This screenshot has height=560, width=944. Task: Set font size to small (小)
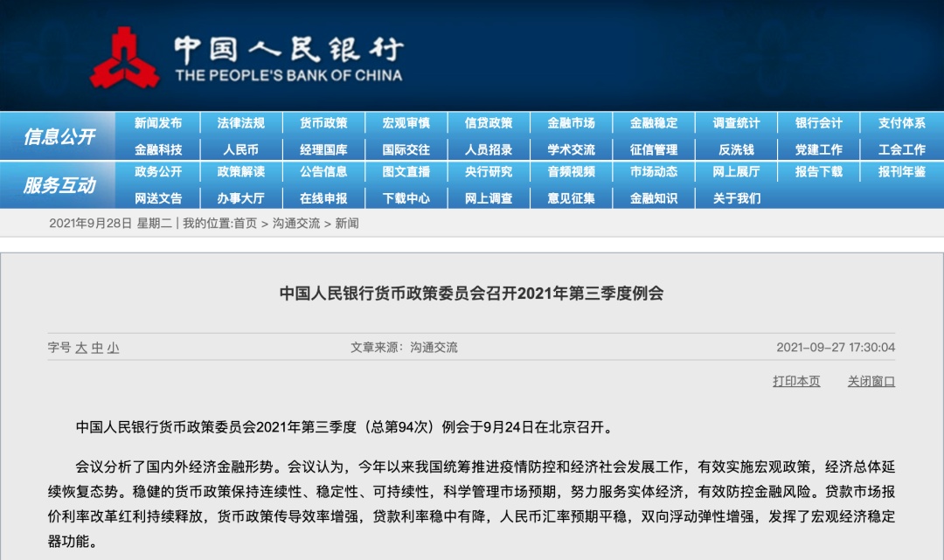click(x=114, y=348)
